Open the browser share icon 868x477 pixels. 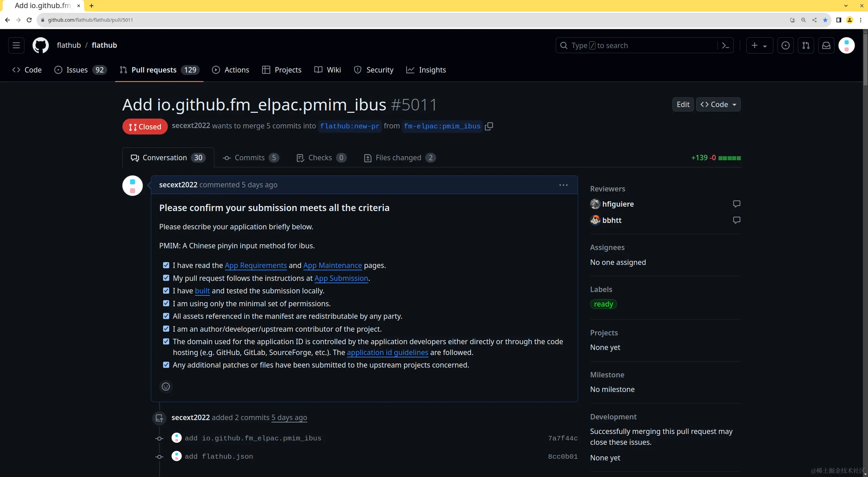[x=814, y=20]
